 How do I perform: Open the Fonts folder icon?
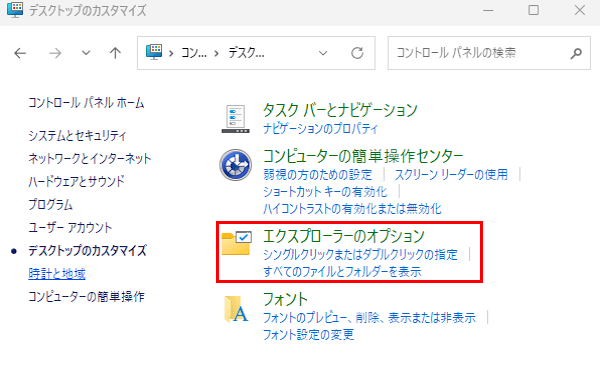tap(236, 308)
